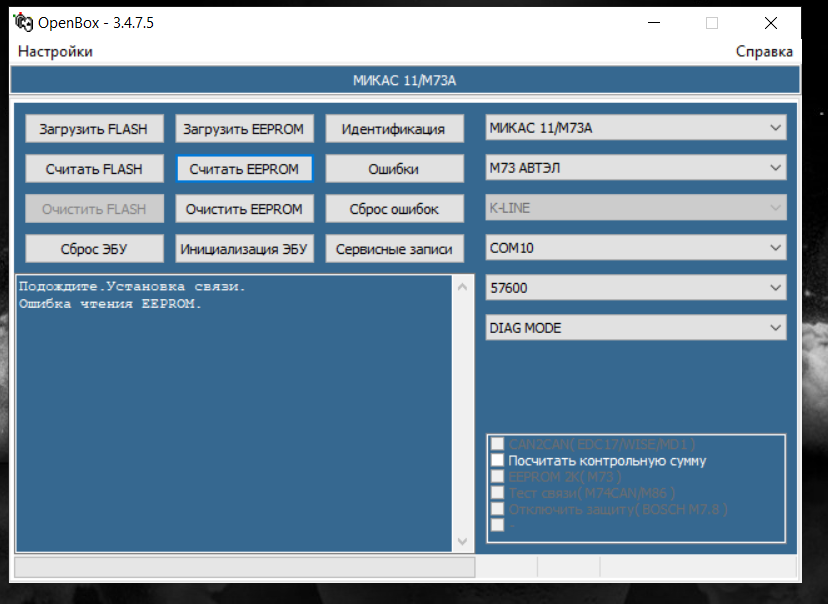Open the COM10 port dropdown
This screenshot has width=828, height=604.
635,247
